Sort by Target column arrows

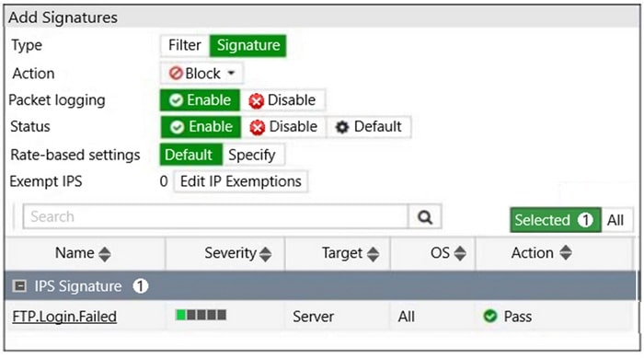[373, 254]
